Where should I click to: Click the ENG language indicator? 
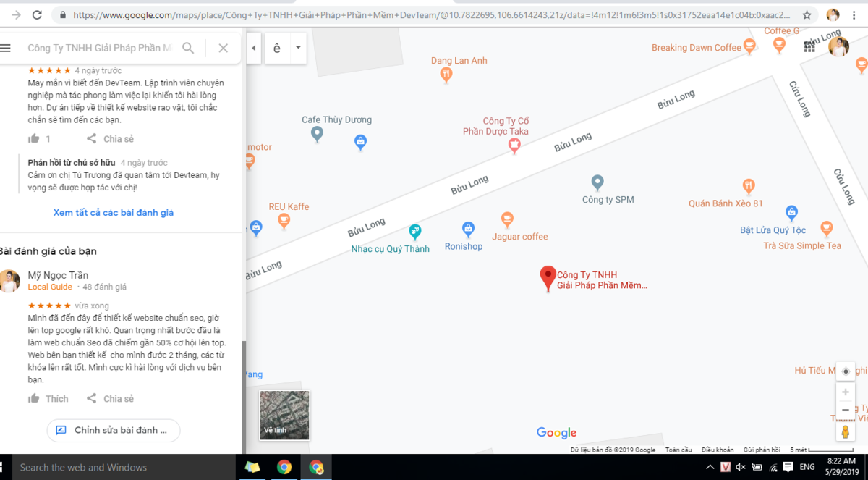tap(807, 467)
